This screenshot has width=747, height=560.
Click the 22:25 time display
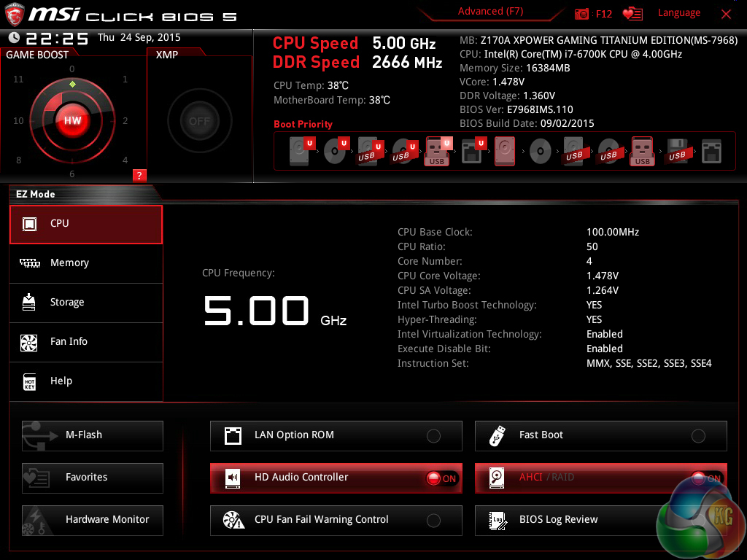[57, 39]
